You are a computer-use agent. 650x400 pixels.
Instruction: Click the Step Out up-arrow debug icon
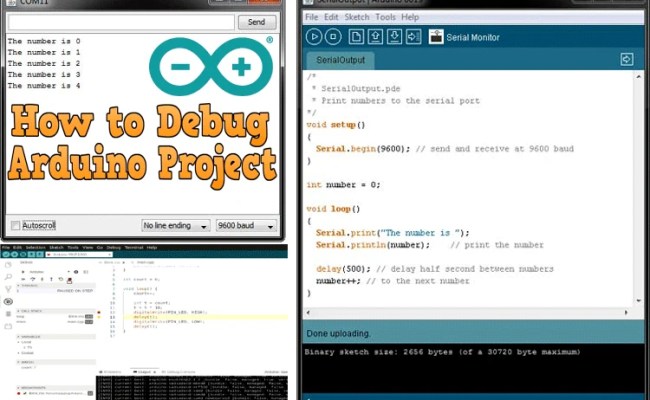click(x=51, y=279)
